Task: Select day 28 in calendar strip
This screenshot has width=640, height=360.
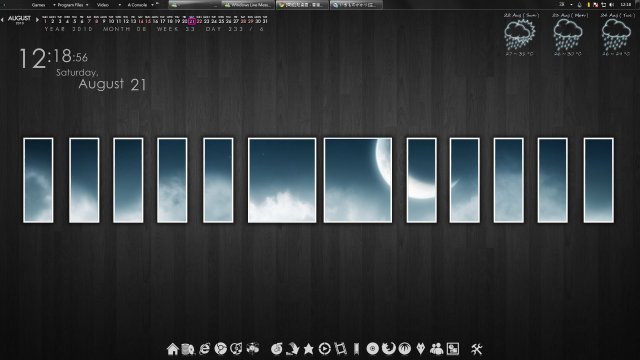Action: (243, 21)
